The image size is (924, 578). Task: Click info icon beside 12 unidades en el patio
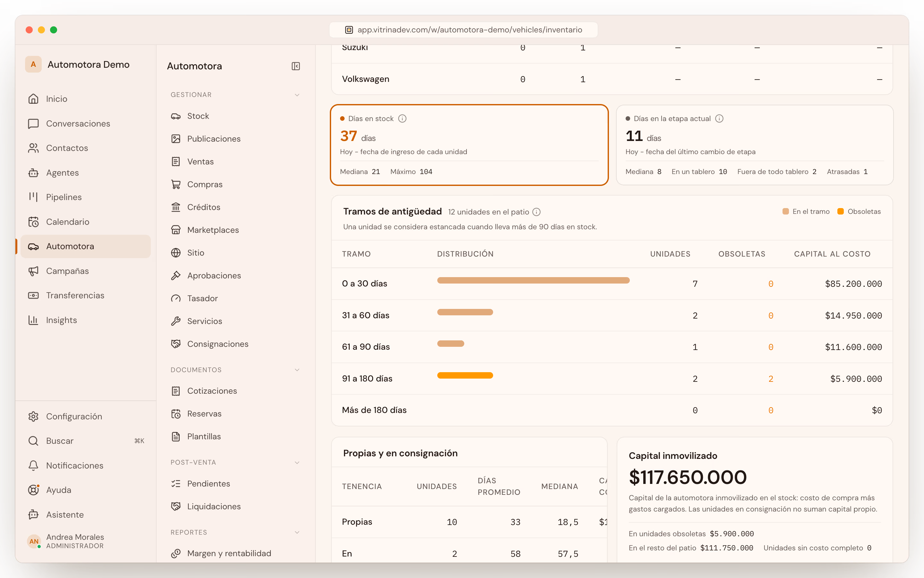click(x=536, y=212)
